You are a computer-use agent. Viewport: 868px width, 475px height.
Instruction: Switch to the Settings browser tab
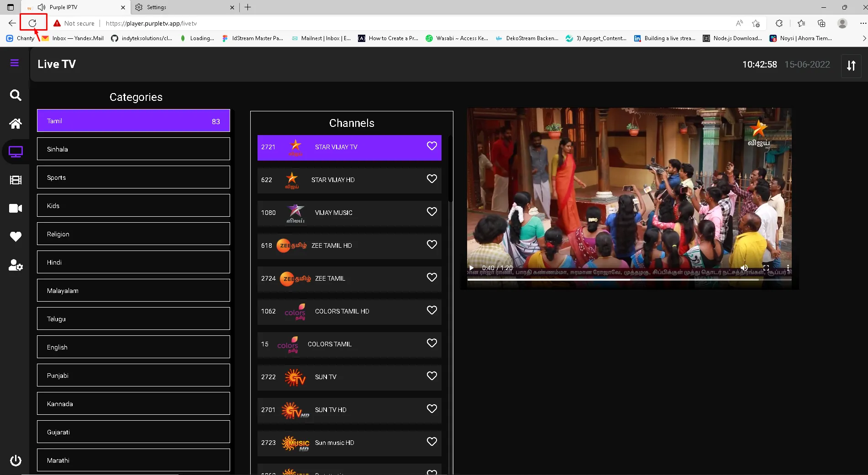click(184, 7)
